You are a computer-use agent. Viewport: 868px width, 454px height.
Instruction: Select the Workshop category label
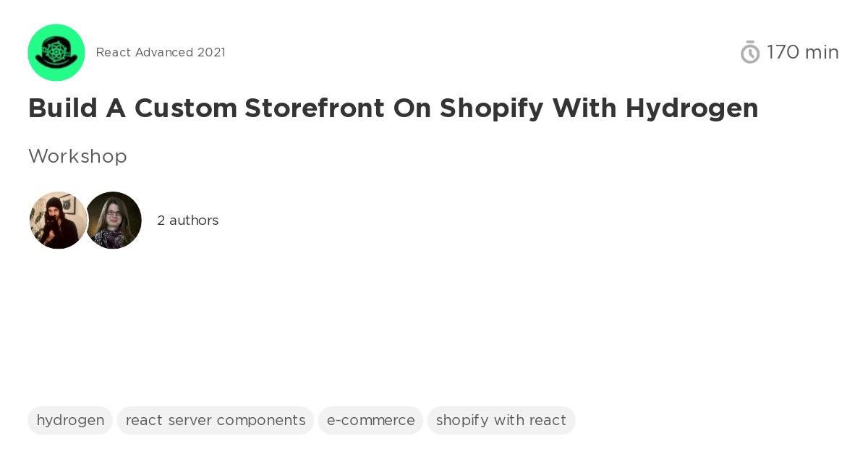(77, 156)
